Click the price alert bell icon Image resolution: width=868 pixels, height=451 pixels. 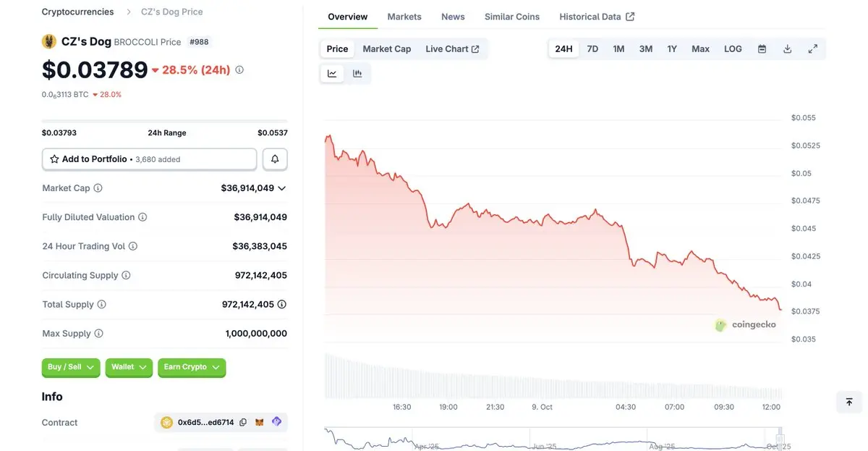pos(275,159)
